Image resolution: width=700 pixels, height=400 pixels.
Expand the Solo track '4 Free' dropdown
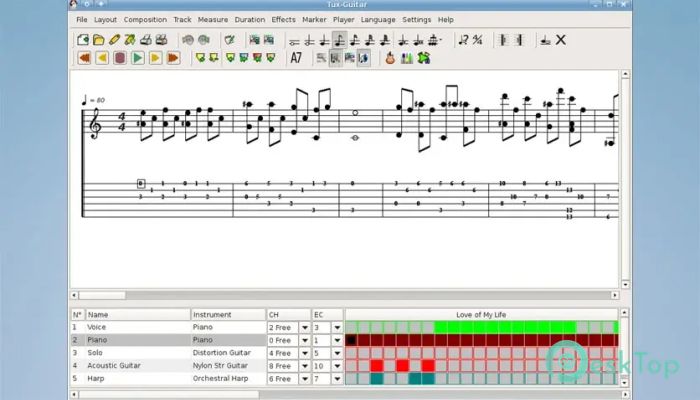pyautogui.click(x=305, y=353)
